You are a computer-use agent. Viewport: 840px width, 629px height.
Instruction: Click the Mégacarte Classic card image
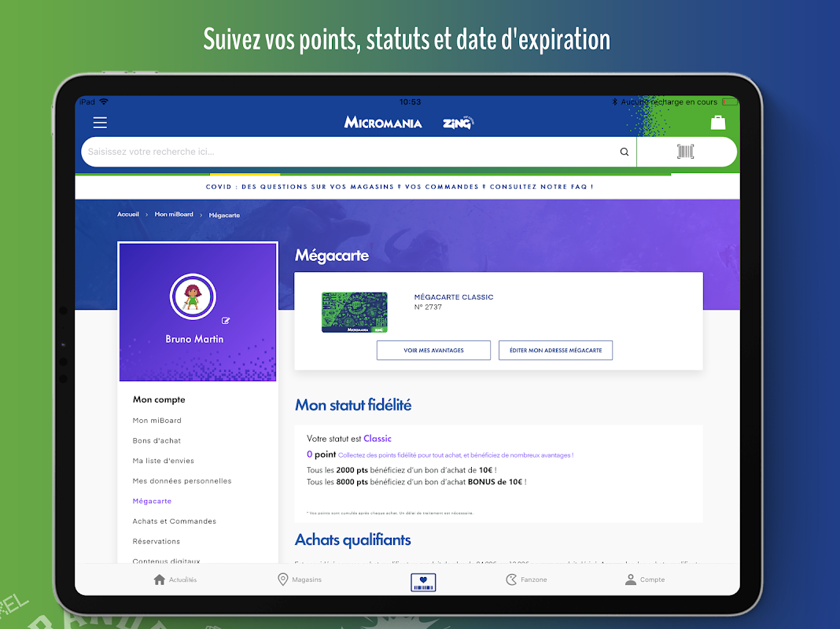pos(354,312)
